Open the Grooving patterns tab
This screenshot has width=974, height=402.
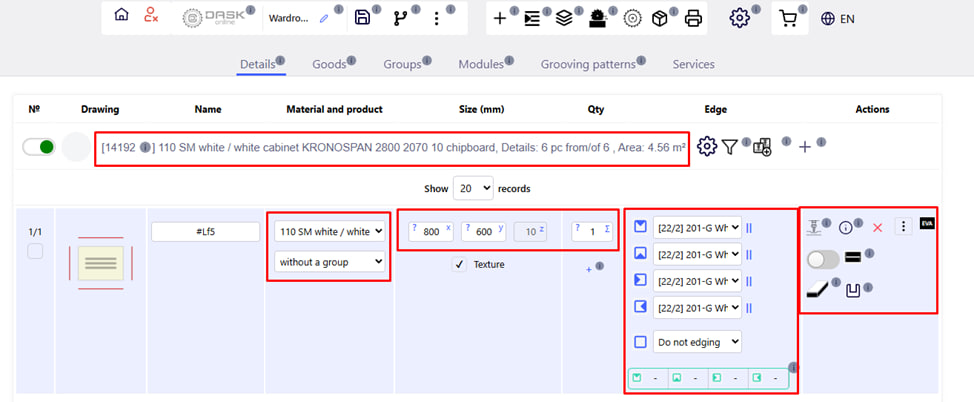[588, 64]
